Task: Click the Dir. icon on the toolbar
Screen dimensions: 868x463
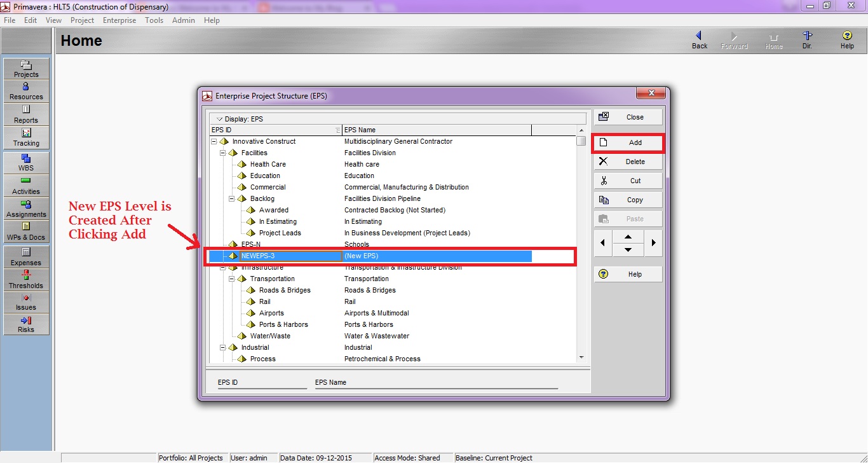Action: click(x=807, y=39)
